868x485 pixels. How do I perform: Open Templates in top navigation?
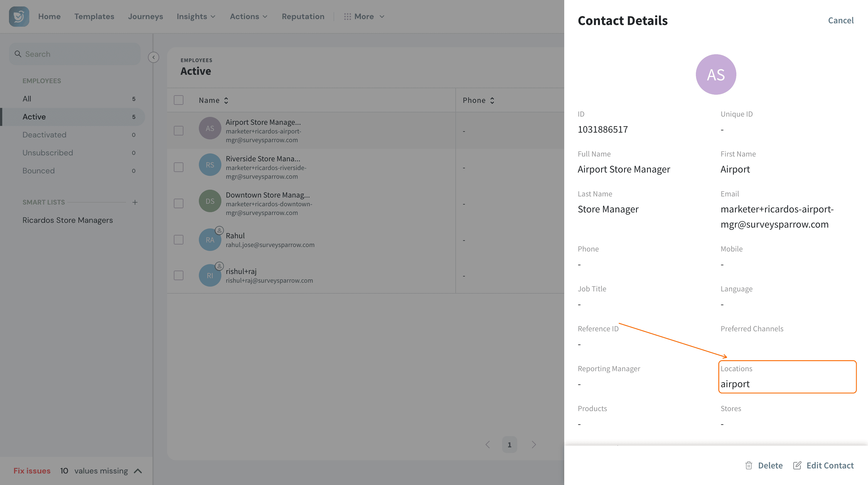[94, 17]
